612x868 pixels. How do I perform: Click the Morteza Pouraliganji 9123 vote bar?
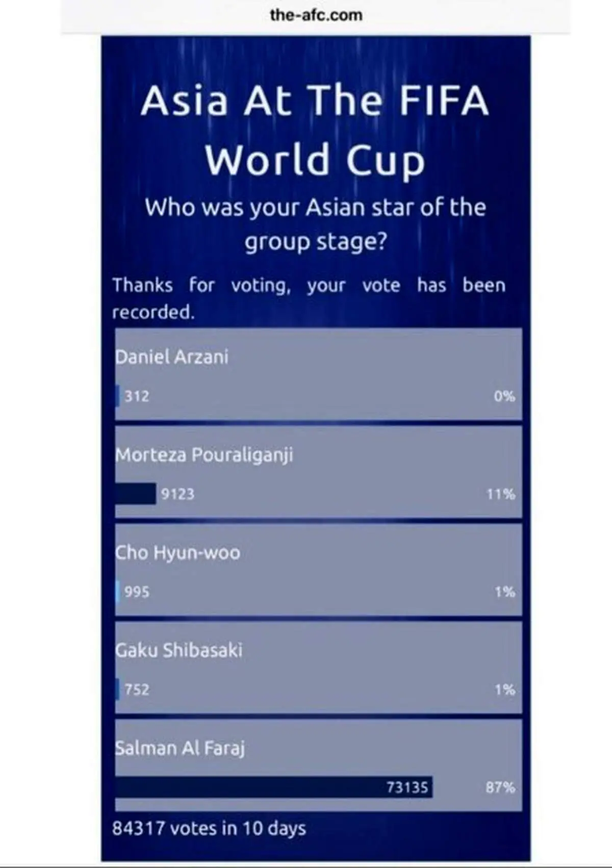(x=136, y=494)
